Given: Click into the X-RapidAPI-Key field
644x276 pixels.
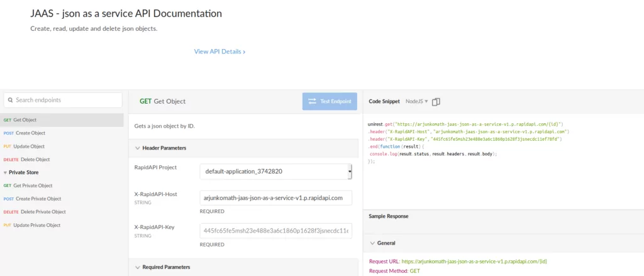Looking at the screenshot, I should click(x=275, y=231).
